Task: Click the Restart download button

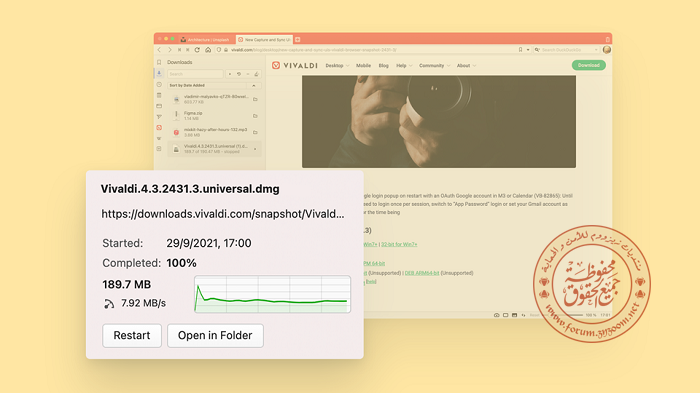Action: tap(132, 335)
